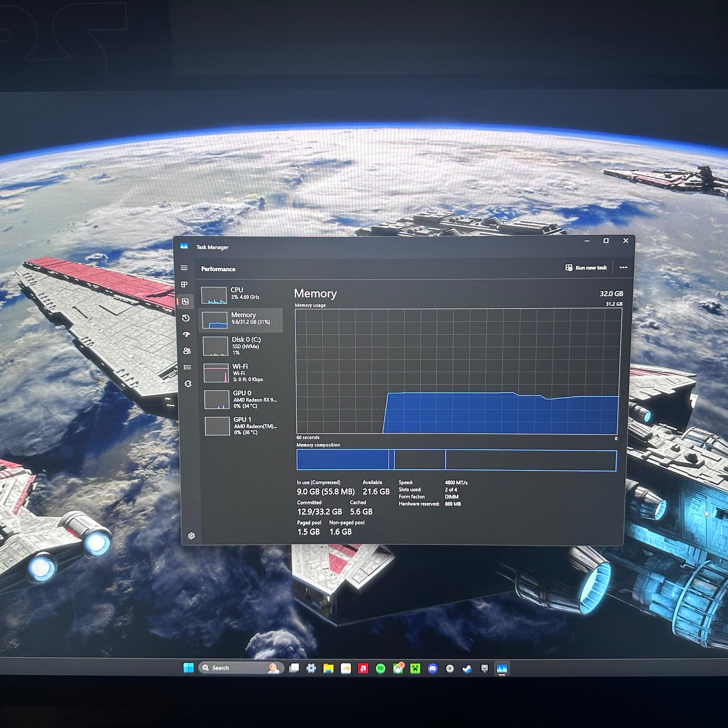
Task: Click the 9.0 GB (55.8 MB) in-use value
Action: (326, 492)
